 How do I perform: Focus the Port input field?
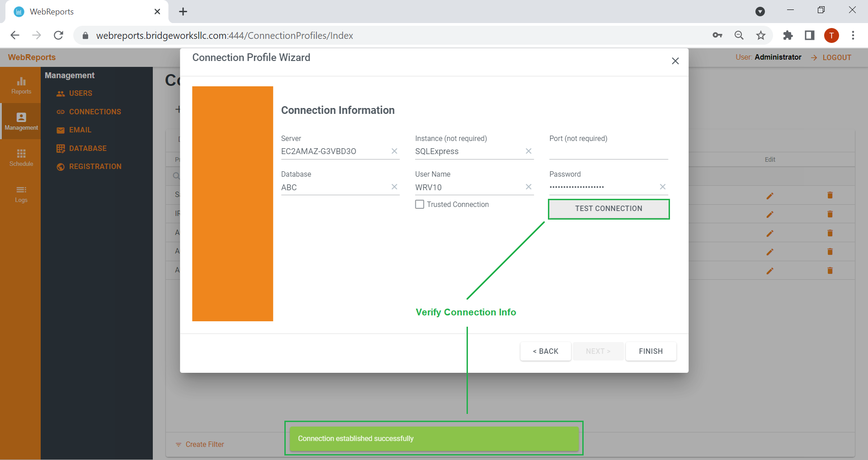click(609, 151)
